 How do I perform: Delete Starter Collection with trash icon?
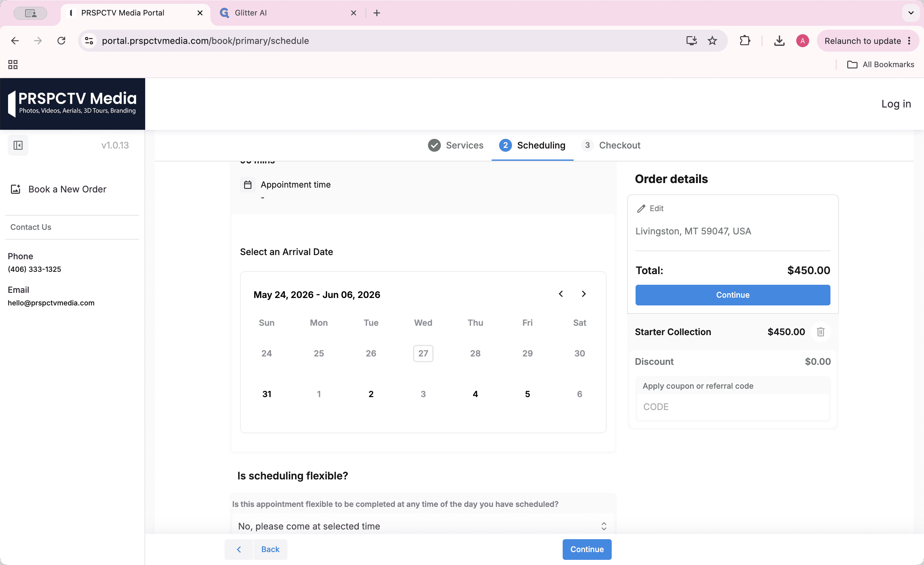coord(820,332)
